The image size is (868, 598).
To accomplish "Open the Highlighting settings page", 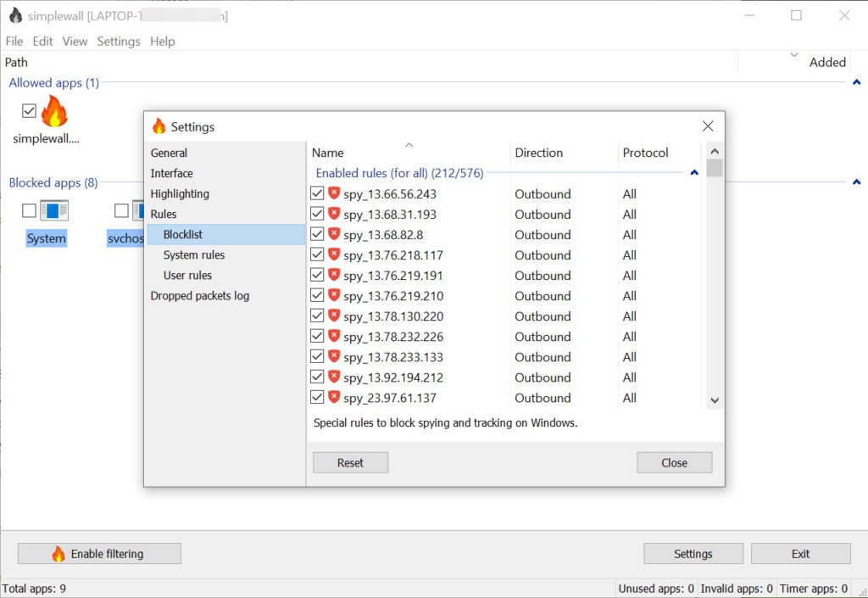I will (x=180, y=193).
